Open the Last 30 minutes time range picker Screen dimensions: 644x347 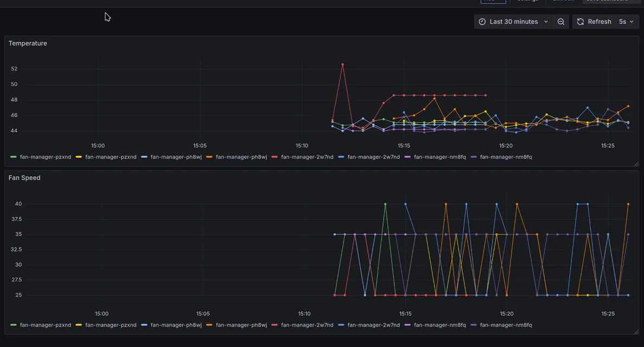coord(513,22)
